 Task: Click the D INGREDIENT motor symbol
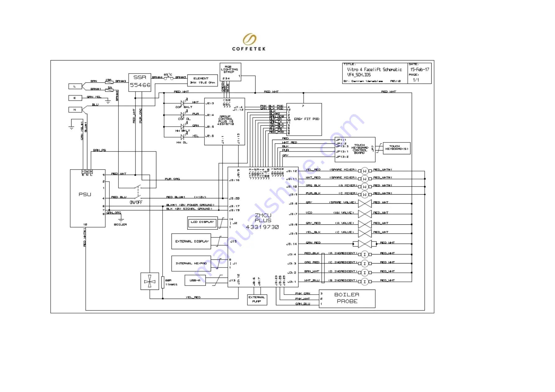pos(365,272)
